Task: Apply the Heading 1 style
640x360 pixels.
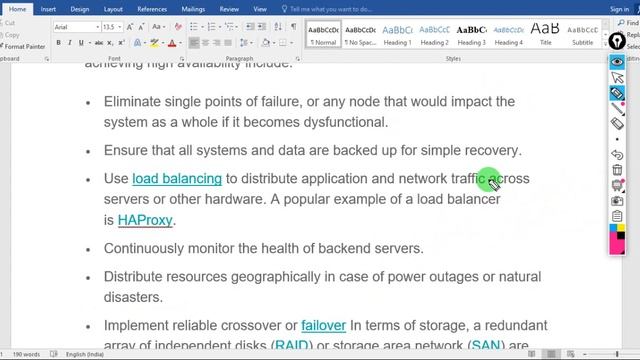Action: [x=397, y=35]
